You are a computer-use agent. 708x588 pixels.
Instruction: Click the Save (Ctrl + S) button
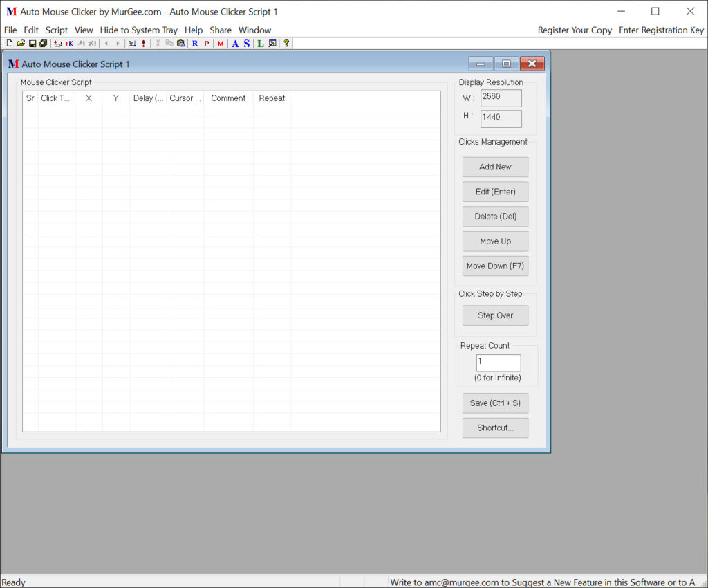(495, 403)
